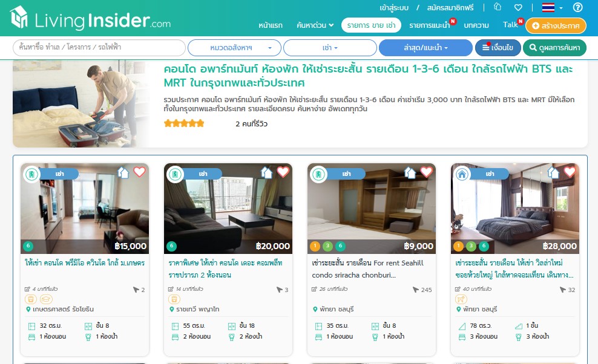Click condo type badge on ฿9,000 listing
This screenshot has height=364, width=598.
[x=318, y=174]
